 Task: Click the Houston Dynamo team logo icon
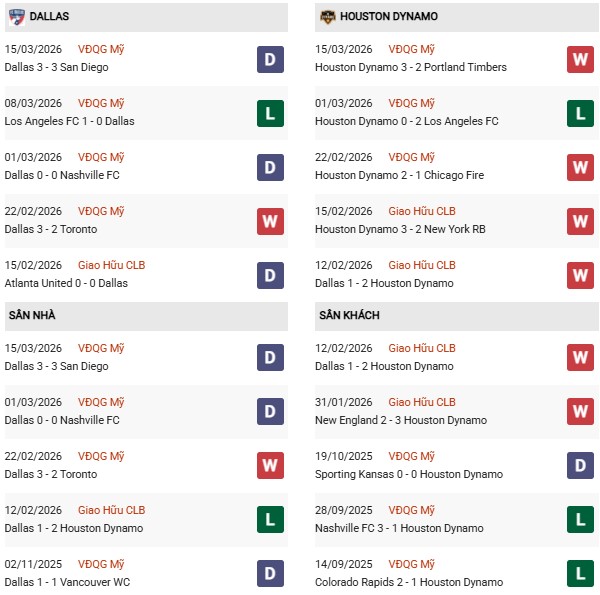click(327, 17)
